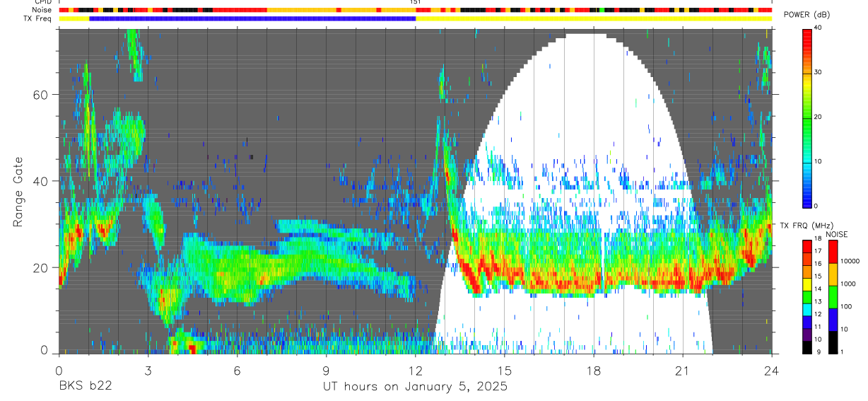Click the '40' tick on the POWER scale
Viewport: 868px width, 401px height.
[817, 29]
